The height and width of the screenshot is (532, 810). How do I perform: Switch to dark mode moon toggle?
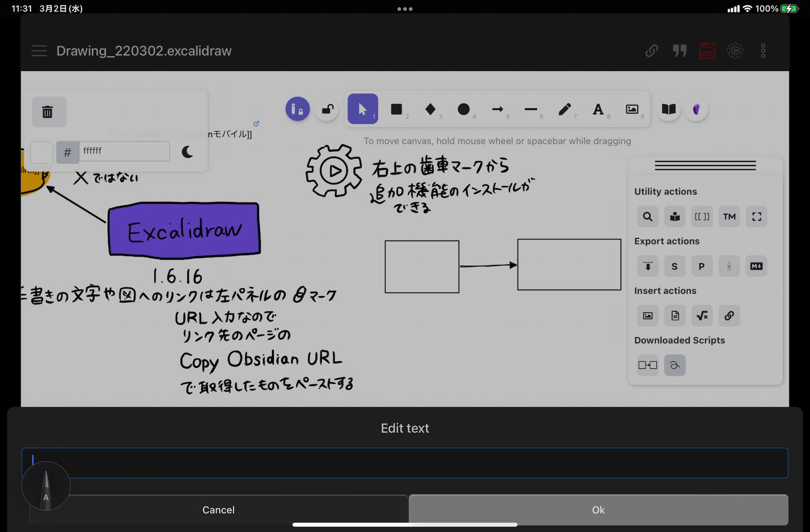pos(187,152)
